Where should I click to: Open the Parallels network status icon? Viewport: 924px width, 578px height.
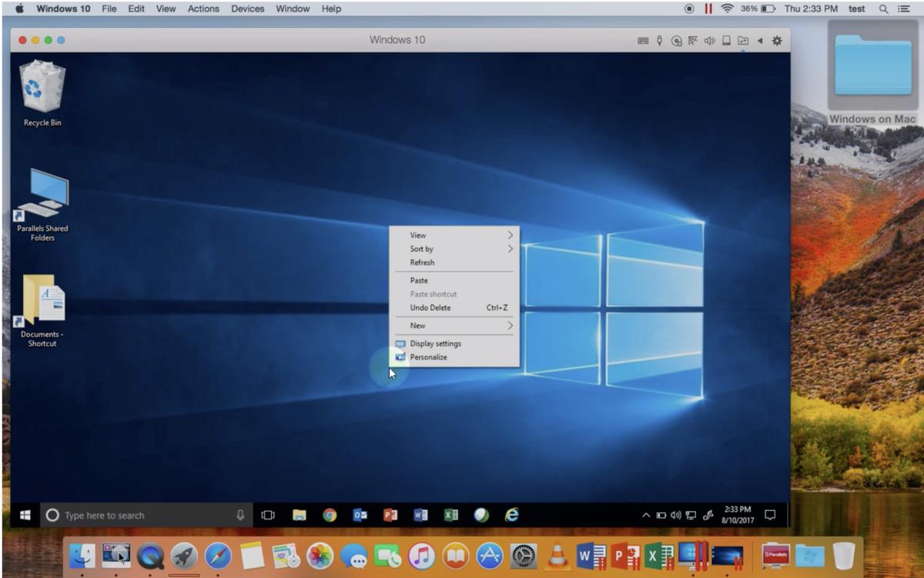pyautogui.click(x=693, y=41)
